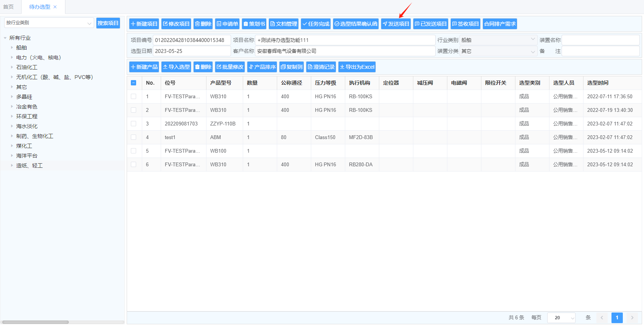Open the 按行业类别 dropdown
This screenshot has width=644, height=325.
(x=49, y=23)
